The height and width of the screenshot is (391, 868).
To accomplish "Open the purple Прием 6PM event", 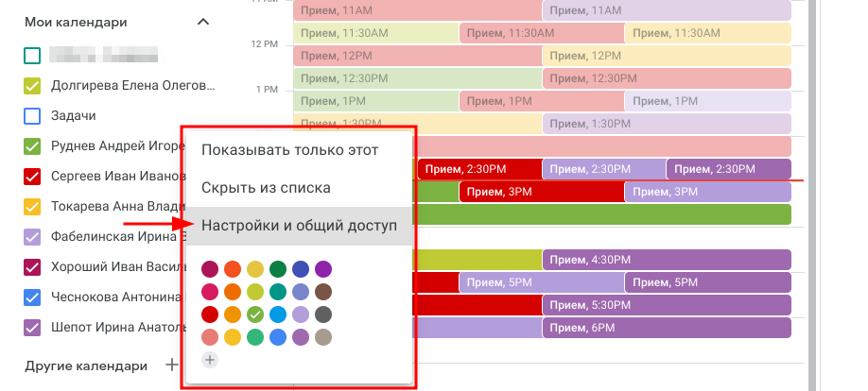I will (x=666, y=328).
